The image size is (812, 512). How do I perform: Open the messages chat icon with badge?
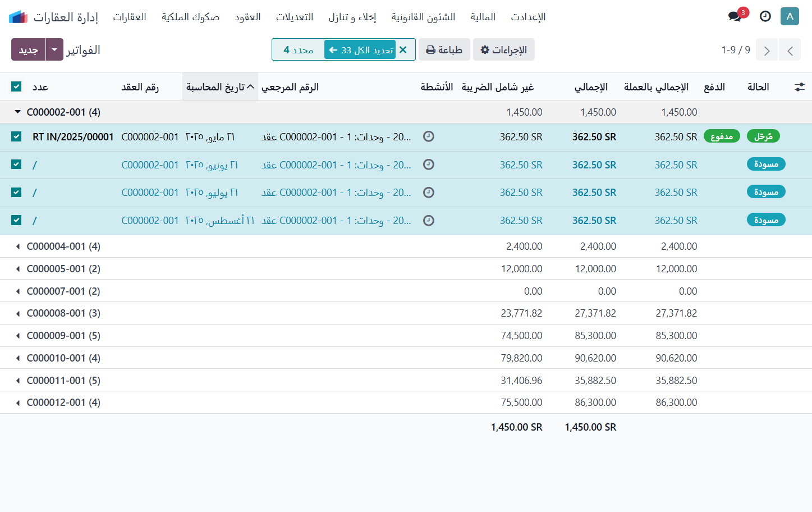(735, 16)
